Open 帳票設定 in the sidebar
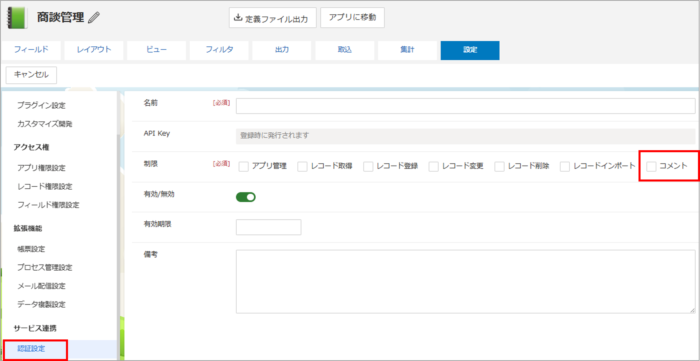This screenshot has width=700, height=361. [x=31, y=249]
